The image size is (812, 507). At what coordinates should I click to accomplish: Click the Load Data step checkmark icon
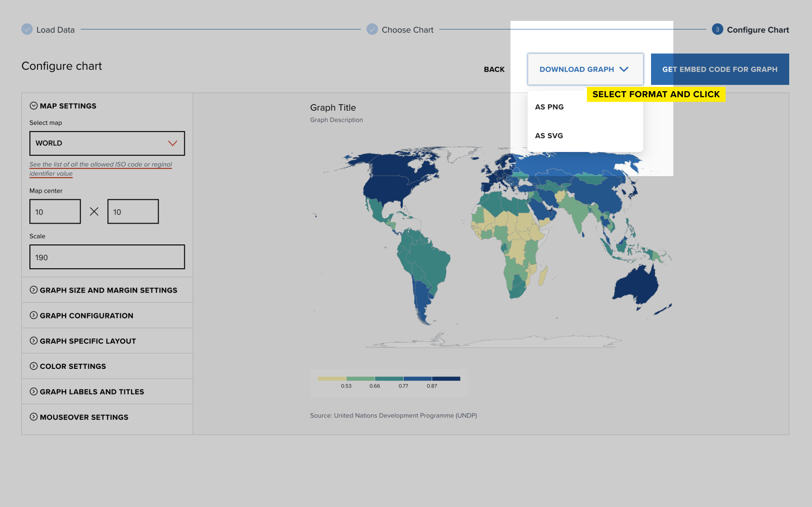pyautogui.click(x=27, y=29)
